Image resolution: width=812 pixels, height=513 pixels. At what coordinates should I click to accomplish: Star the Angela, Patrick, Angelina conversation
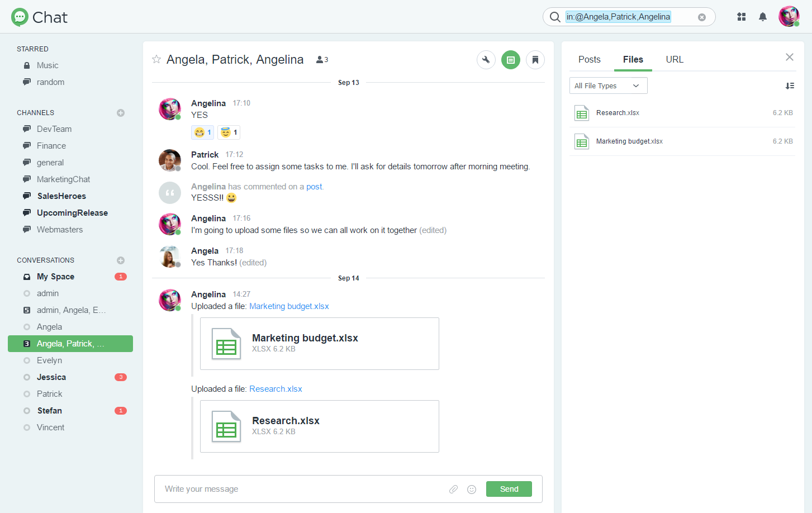(x=156, y=59)
